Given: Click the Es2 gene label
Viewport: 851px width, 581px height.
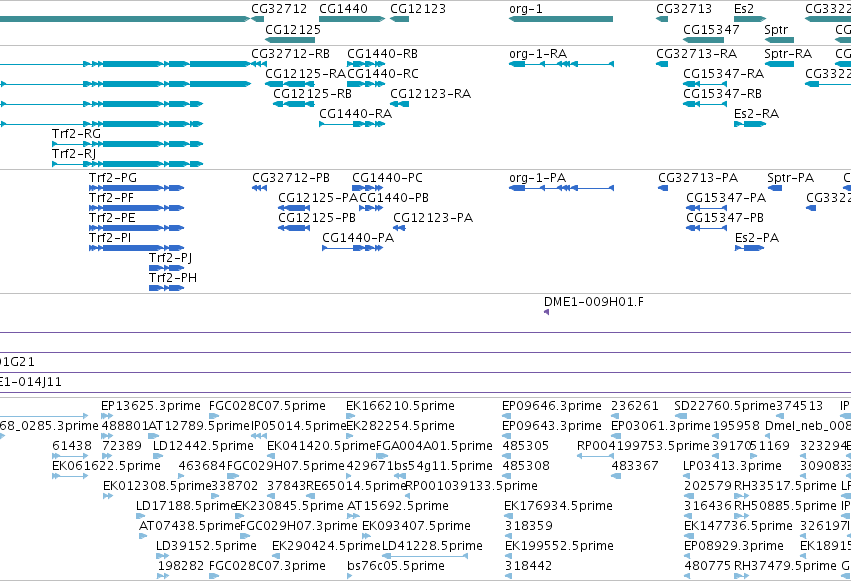Looking at the screenshot, I should (744, 9).
